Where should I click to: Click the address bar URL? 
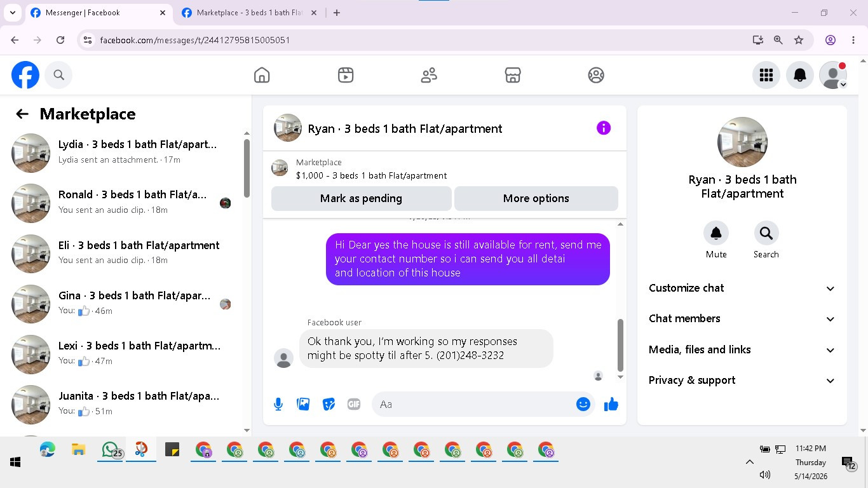[195, 40]
